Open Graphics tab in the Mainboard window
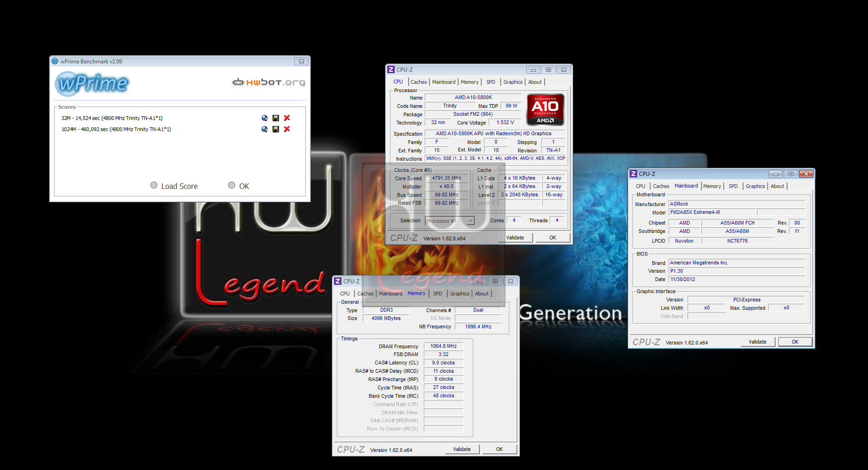The height and width of the screenshot is (470, 868). pos(755,186)
